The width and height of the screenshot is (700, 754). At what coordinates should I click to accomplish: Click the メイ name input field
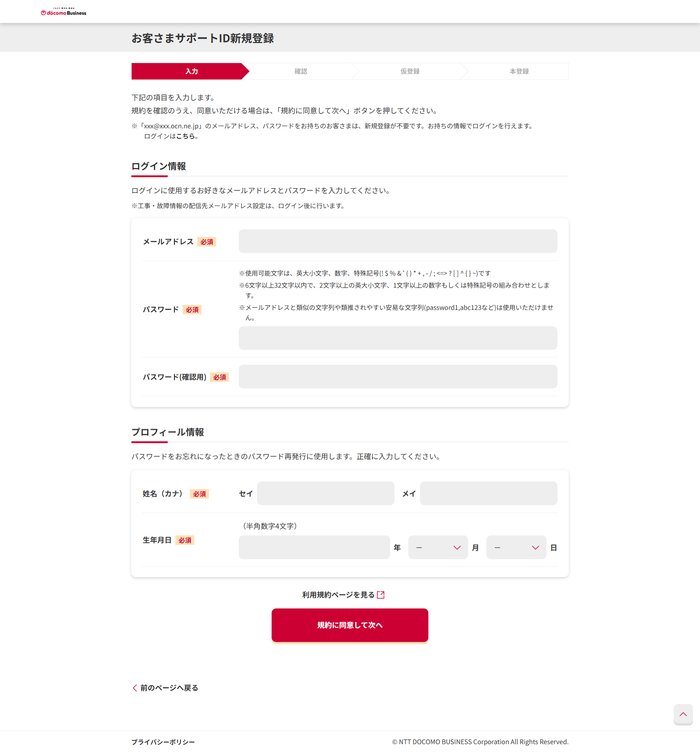[488, 493]
